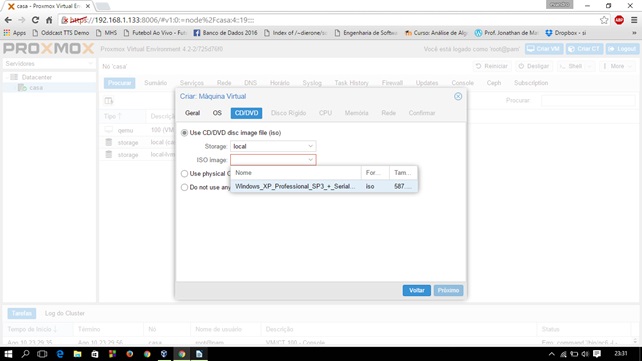Viewport: 642px width, 361px height.
Task: Click the Procurar search input field
Action: pyautogui.click(x=588, y=100)
